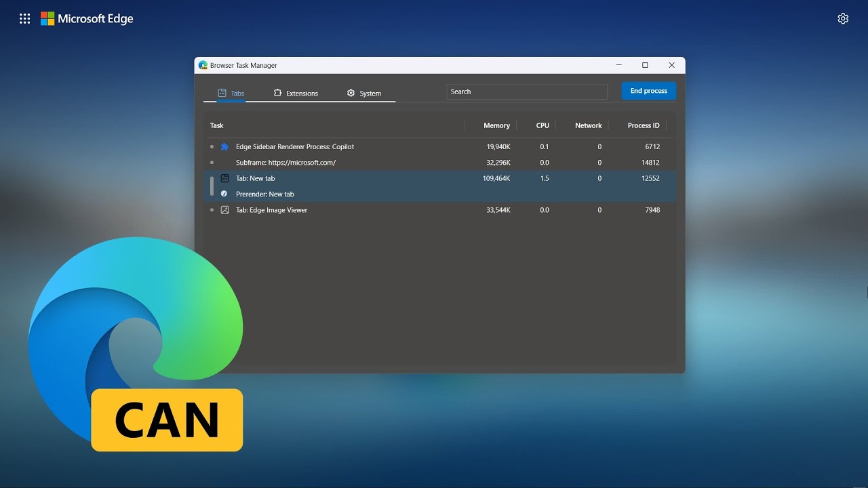Switch to the Extensions tab
This screenshot has width=868, height=488.
pyautogui.click(x=296, y=94)
